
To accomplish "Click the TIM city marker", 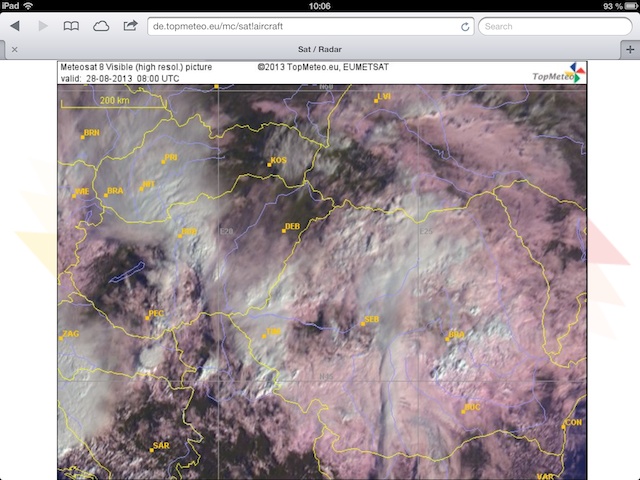I will (x=264, y=336).
